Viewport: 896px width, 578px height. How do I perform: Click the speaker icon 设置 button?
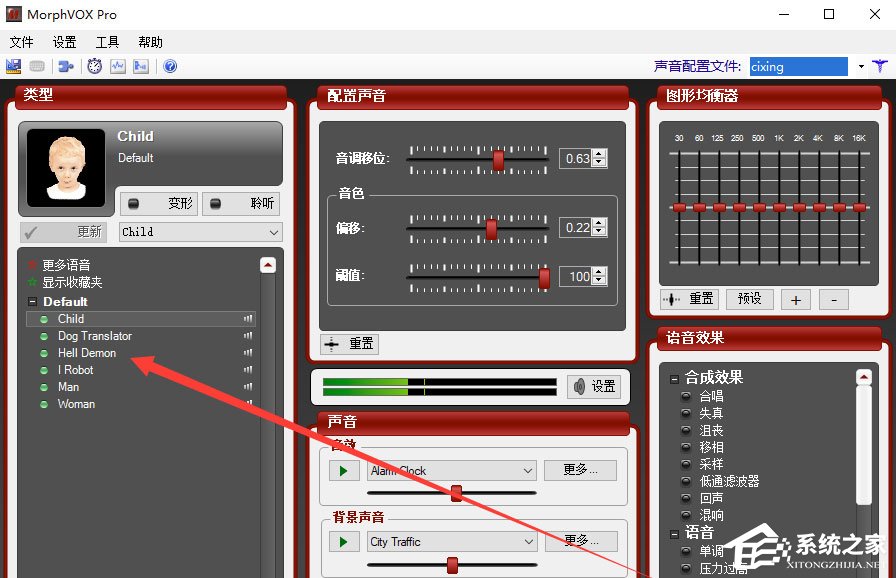click(594, 387)
